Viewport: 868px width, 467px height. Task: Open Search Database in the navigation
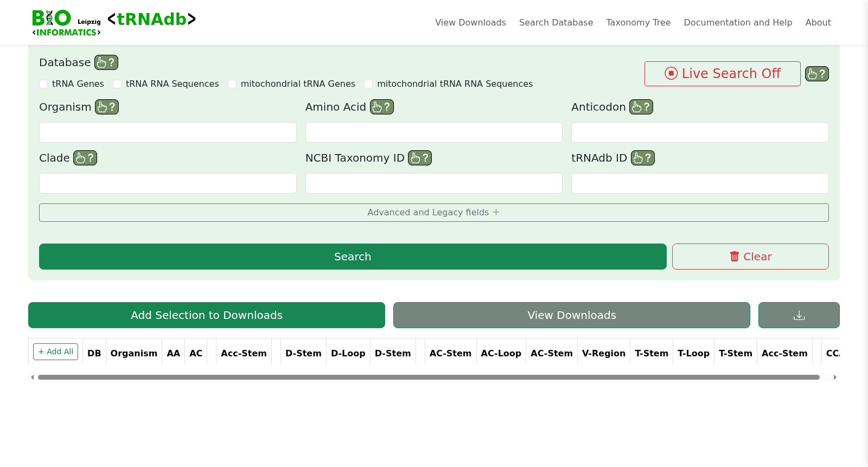pyautogui.click(x=556, y=22)
